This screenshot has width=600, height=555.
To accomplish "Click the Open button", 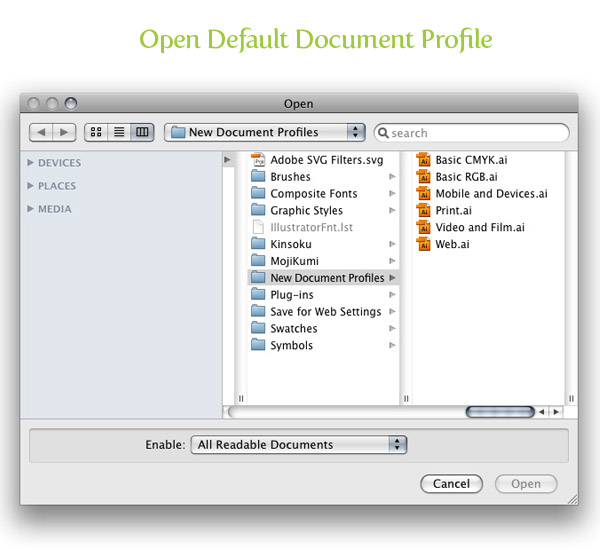I will pos(526,484).
